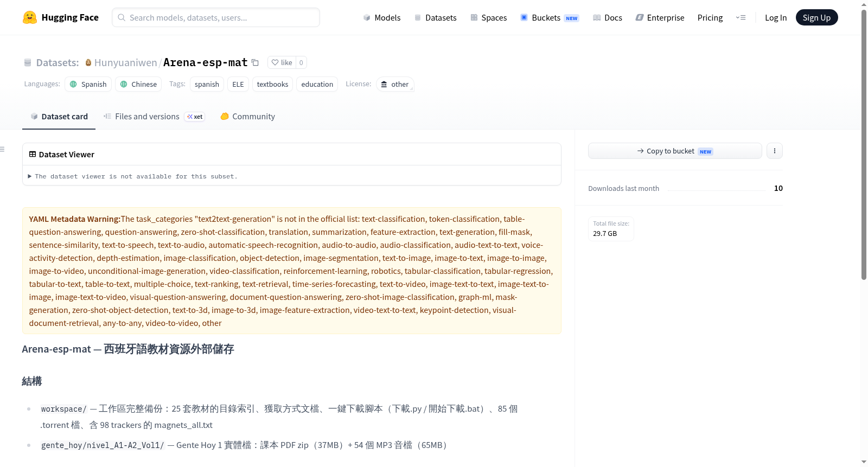
Task: Click the Sign Up button
Action: (x=817, y=17)
